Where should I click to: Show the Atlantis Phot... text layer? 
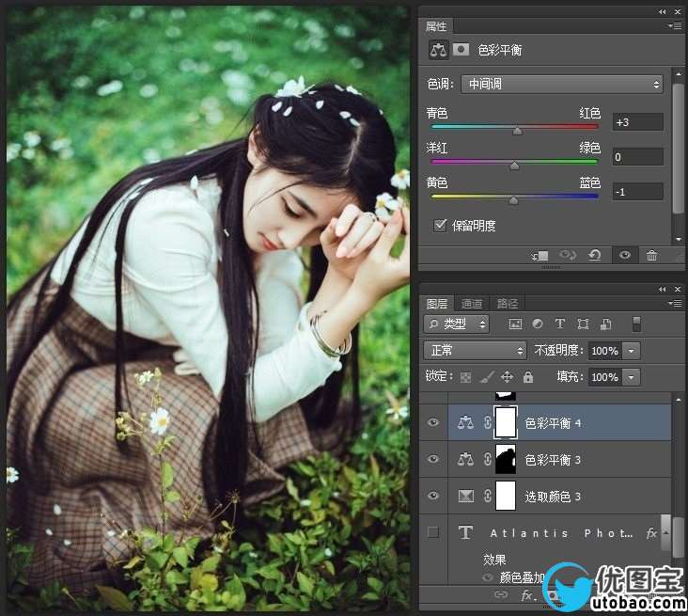[x=433, y=532]
